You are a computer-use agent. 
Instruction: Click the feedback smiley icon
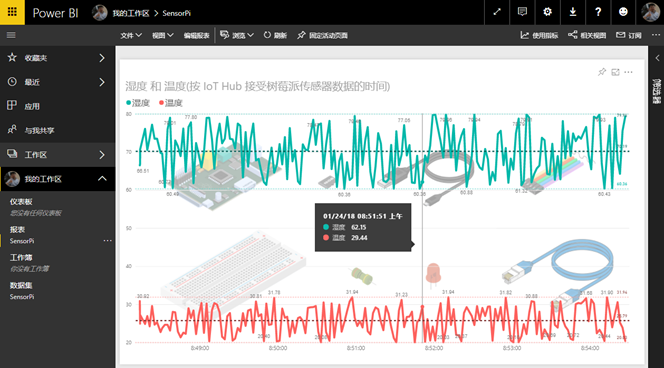(x=623, y=12)
